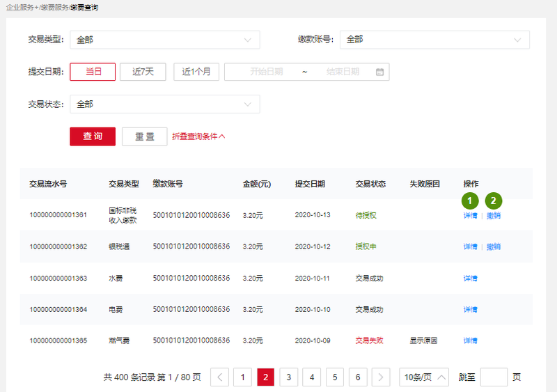The height and width of the screenshot is (392, 557).
Task: Go to page 6
Action: coord(358,377)
